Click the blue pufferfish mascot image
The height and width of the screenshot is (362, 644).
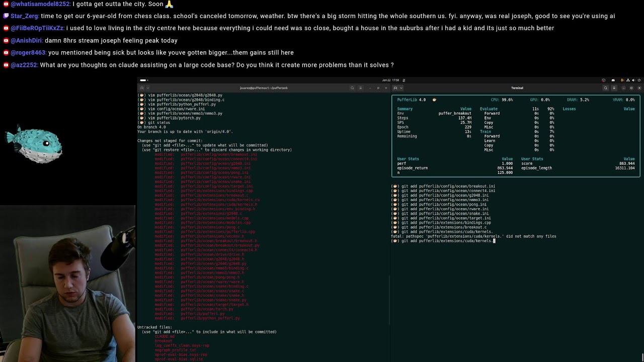[35, 145]
